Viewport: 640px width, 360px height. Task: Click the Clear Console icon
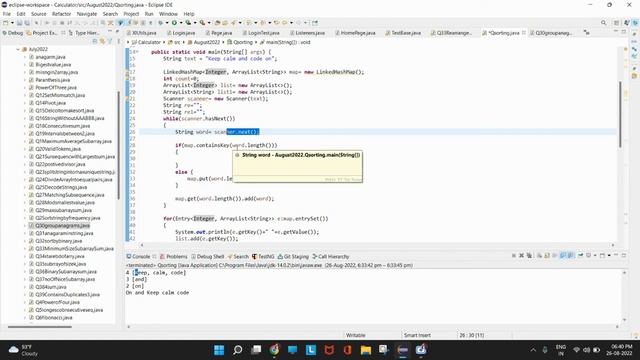pyautogui.click(x=540, y=256)
